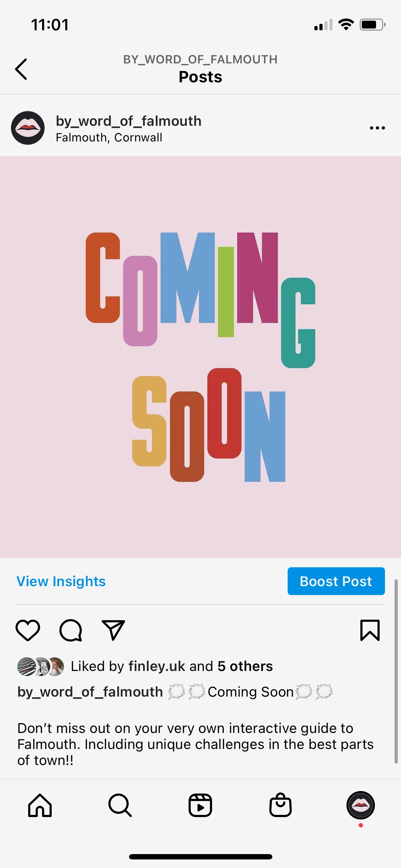
Task: Share post via paper plane icon
Action: 113,630
